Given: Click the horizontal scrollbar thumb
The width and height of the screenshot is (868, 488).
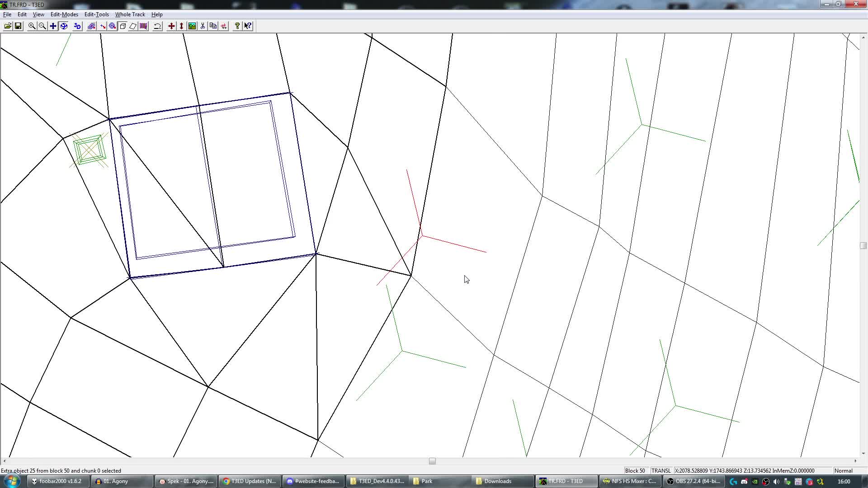Looking at the screenshot, I should 432,461.
